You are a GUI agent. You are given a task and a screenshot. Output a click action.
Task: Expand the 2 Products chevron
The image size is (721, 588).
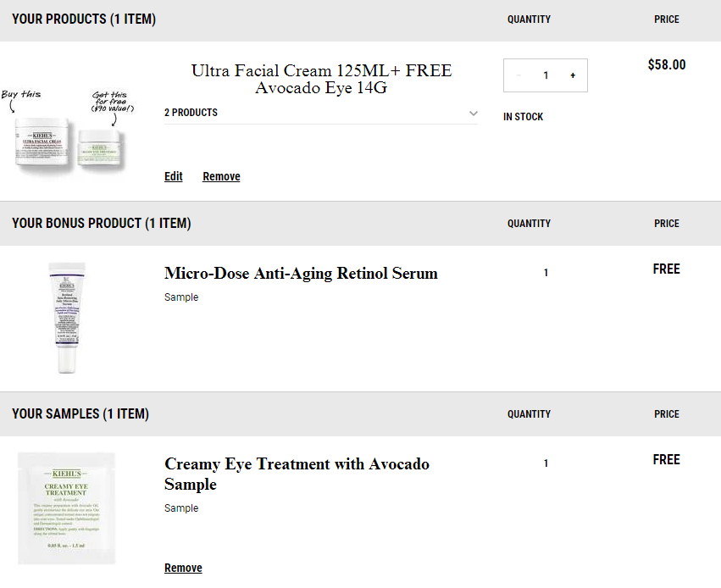473,113
